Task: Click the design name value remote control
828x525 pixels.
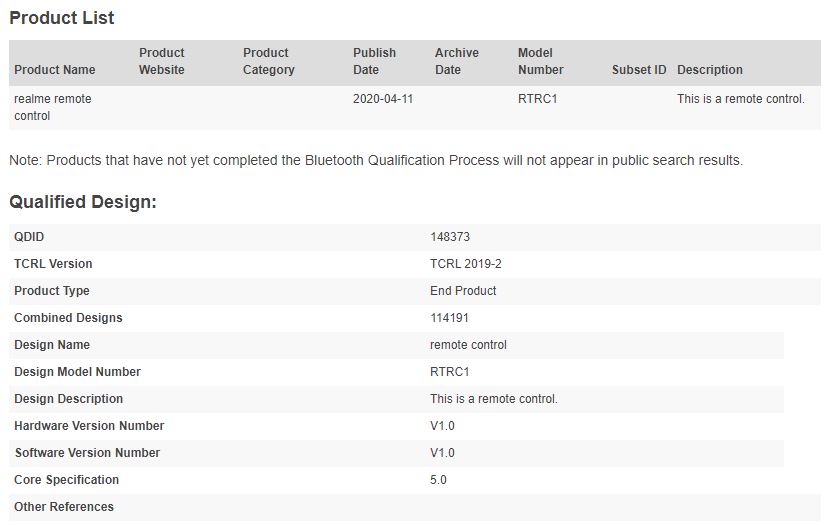Action: click(x=468, y=344)
